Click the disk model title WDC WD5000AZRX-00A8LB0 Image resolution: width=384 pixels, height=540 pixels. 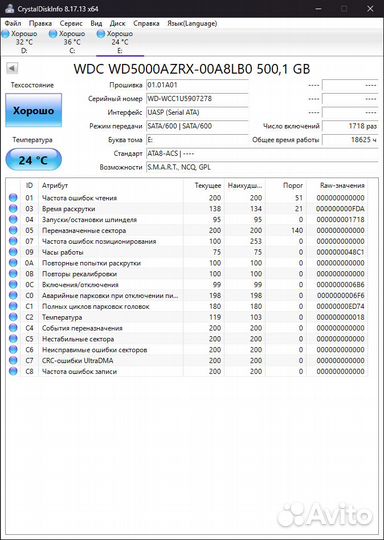tap(192, 69)
